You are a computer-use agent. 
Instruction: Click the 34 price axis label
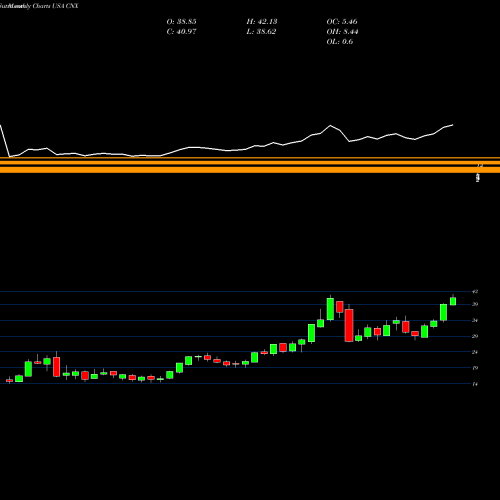[475, 320]
